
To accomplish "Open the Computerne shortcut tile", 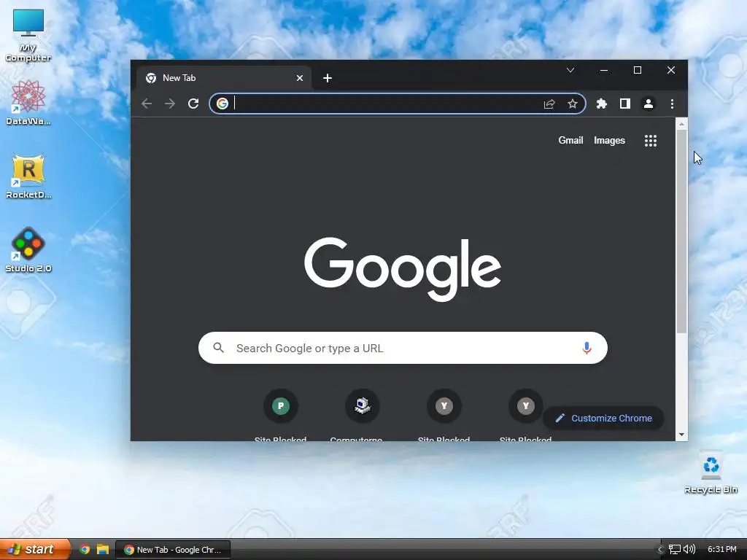I will [x=363, y=406].
